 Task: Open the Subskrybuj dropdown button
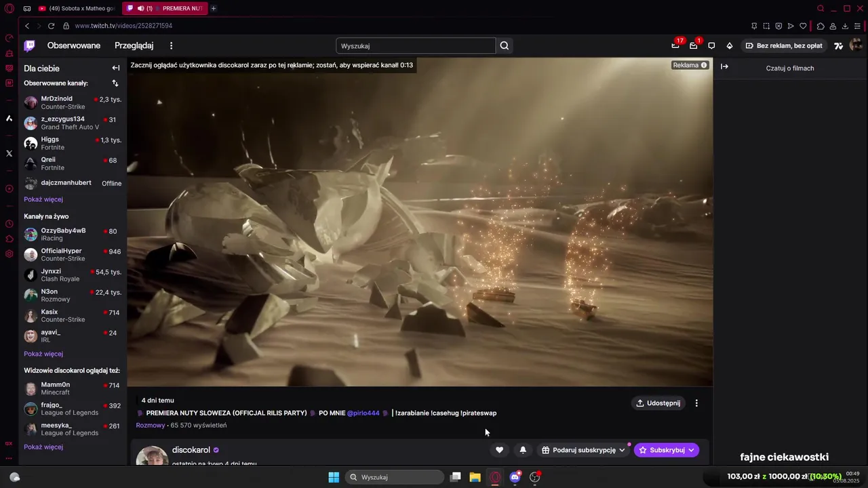coord(667,450)
